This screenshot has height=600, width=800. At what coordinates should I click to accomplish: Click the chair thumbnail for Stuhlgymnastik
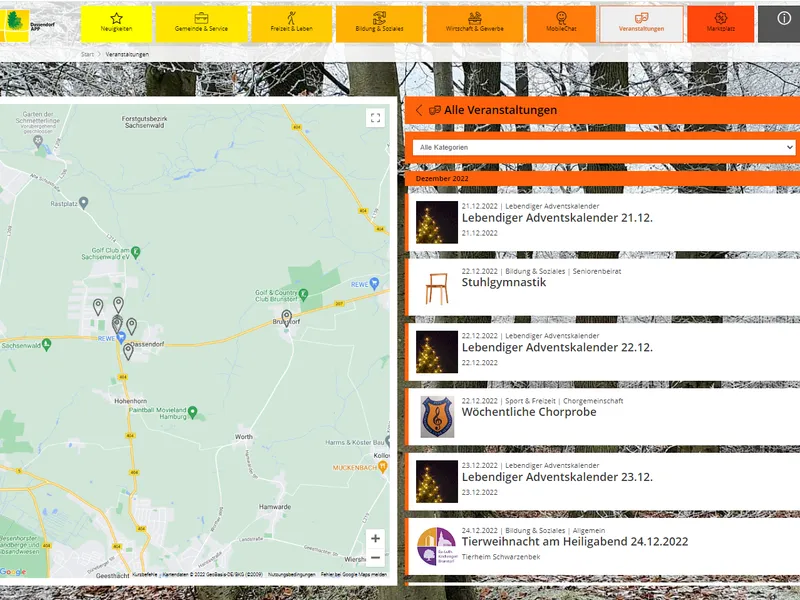click(x=437, y=288)
